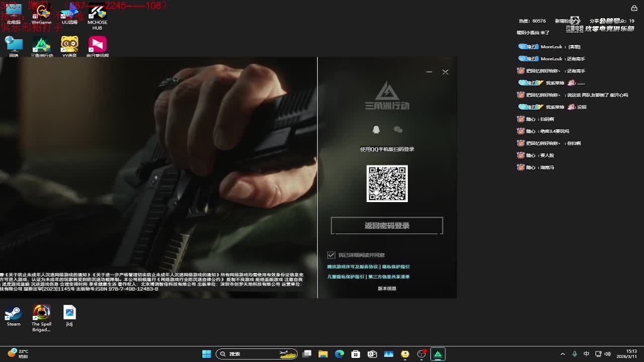Open the 第三方信息共享清单 link

[389, 277]
